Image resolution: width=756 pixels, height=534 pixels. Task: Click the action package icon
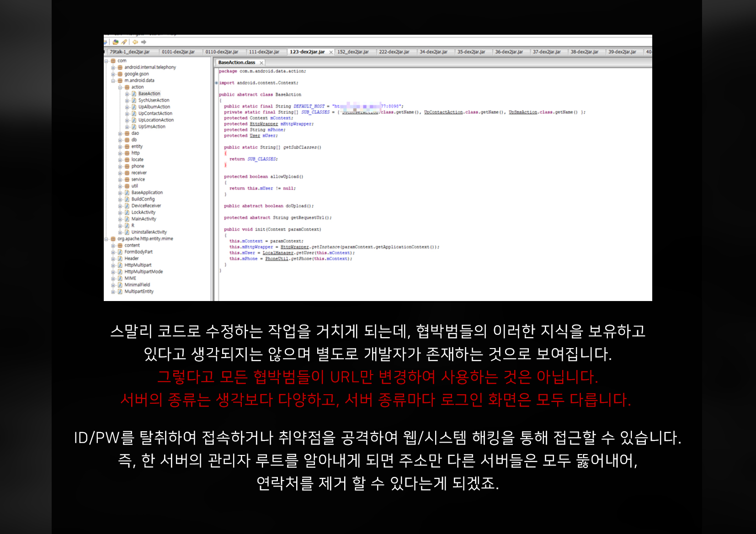tap(127, 87)
